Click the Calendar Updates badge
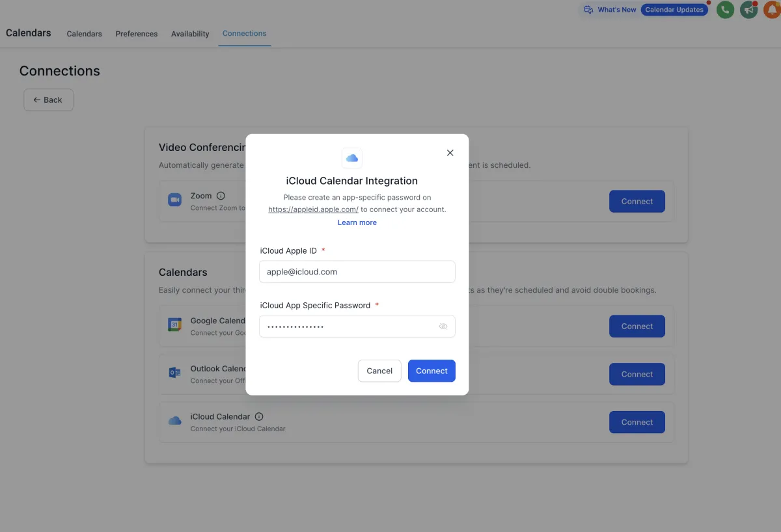This screenshot has width=781, height=532. click(x=674, y=10)
